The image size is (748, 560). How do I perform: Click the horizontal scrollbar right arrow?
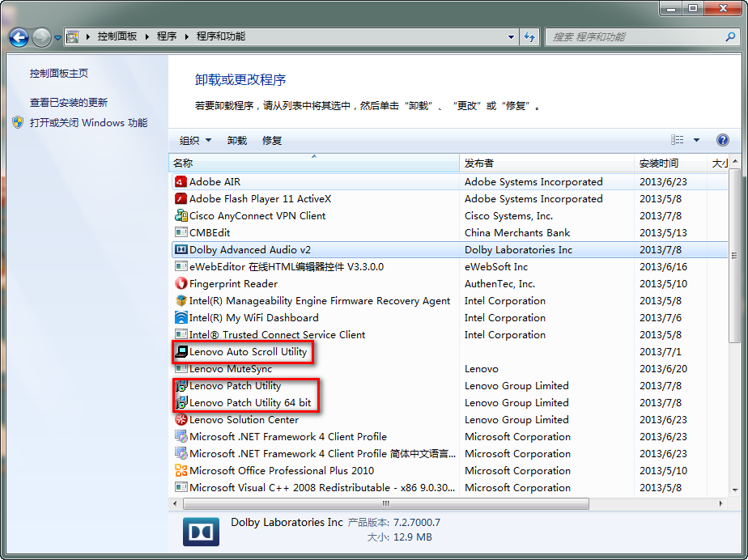(720, 503)
